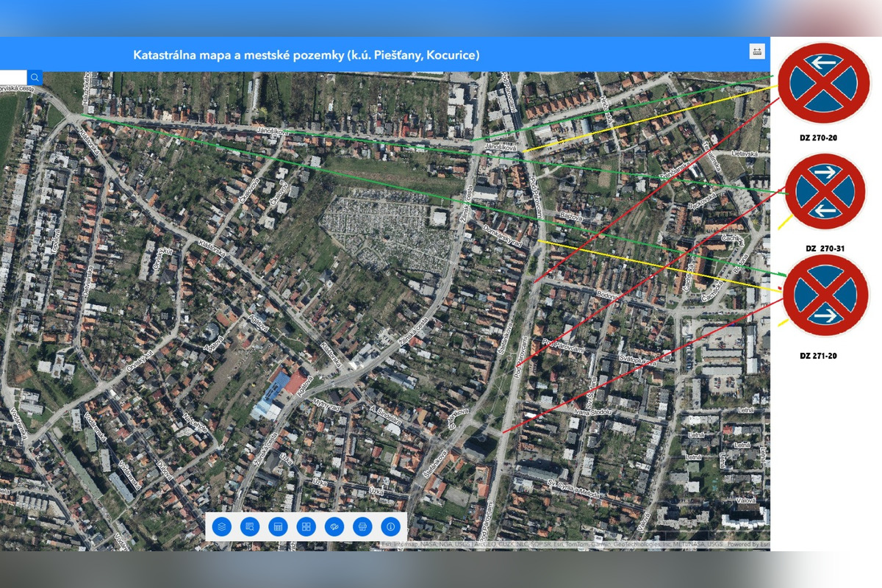
Task: Open the Layers widget on the bottom toolbar
Action: pos(220,526)
